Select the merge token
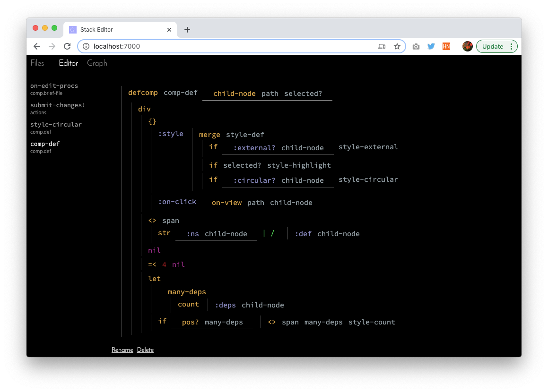This screenshot has width=548, height=392. tap(209, 135)
